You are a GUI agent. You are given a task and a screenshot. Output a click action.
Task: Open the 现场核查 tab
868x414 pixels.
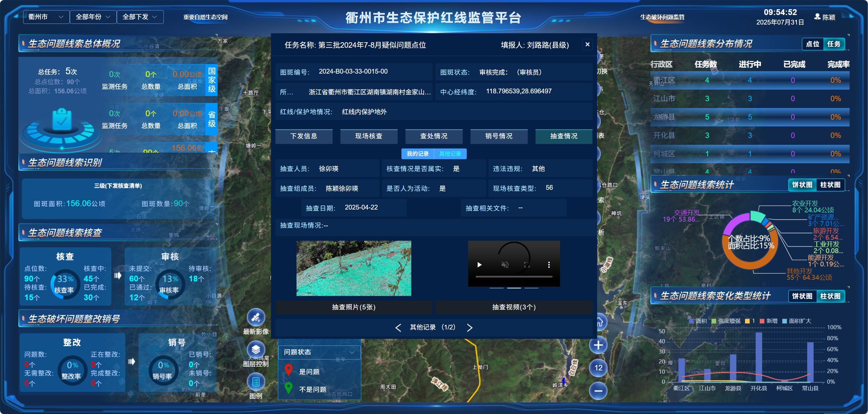[x=369, y=136]
